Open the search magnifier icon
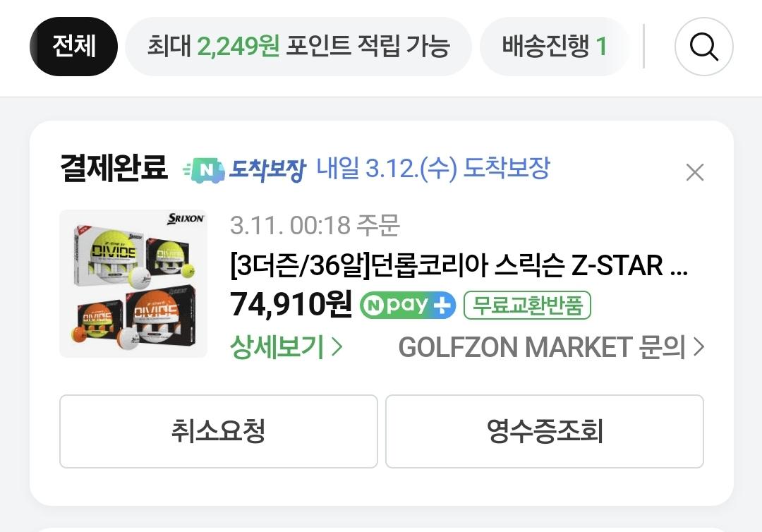The width and height of the screenshot is (762, 532). (x=703, y=47)
